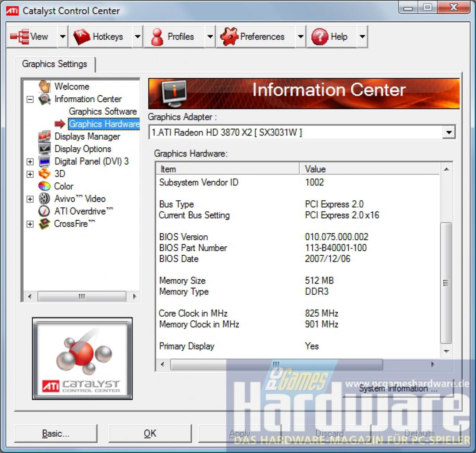Click the OK button
Screen dimensions: 476x453
pyautogui.click(x=150, y=433)
